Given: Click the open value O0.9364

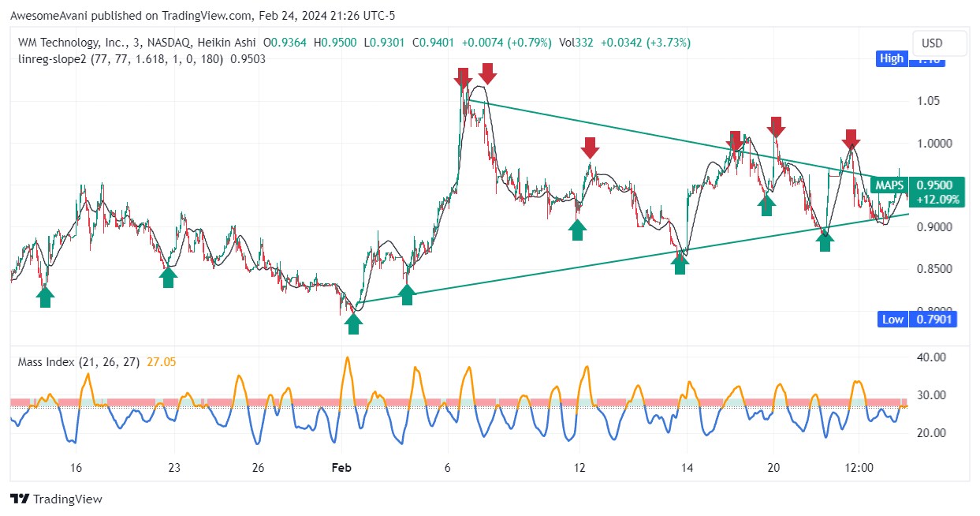Looking at the screenshot, I should coord(286,43).
